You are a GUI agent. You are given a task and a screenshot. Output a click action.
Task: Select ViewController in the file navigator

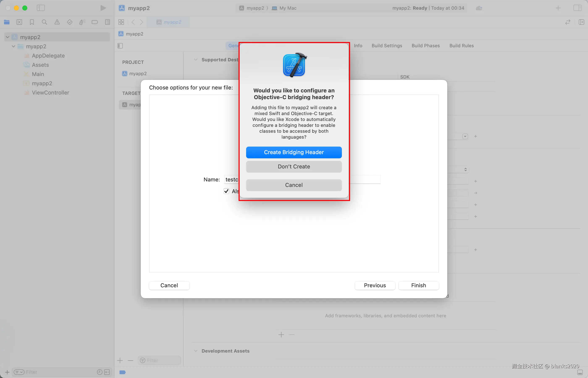coord(50,93)
